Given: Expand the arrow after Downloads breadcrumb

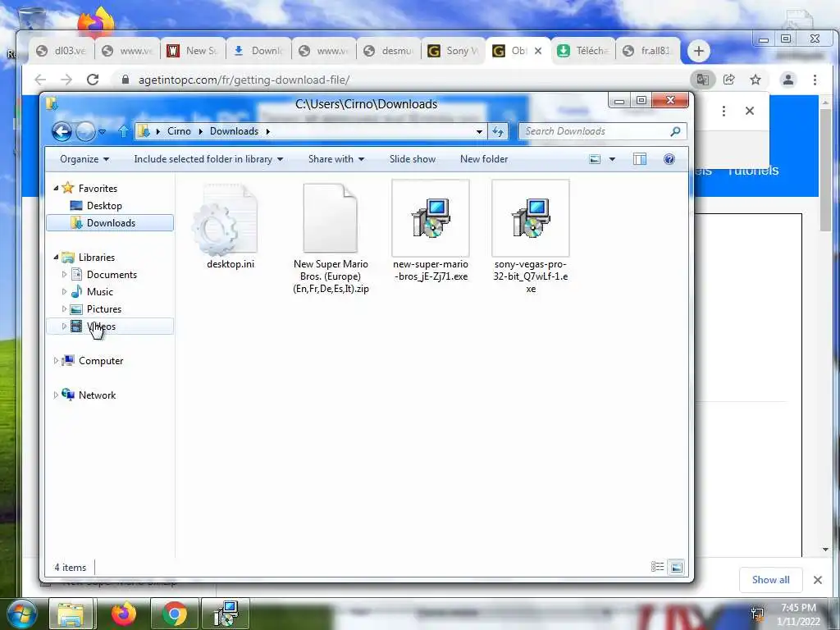Looking at the screenshot, I should coord(268,132).
